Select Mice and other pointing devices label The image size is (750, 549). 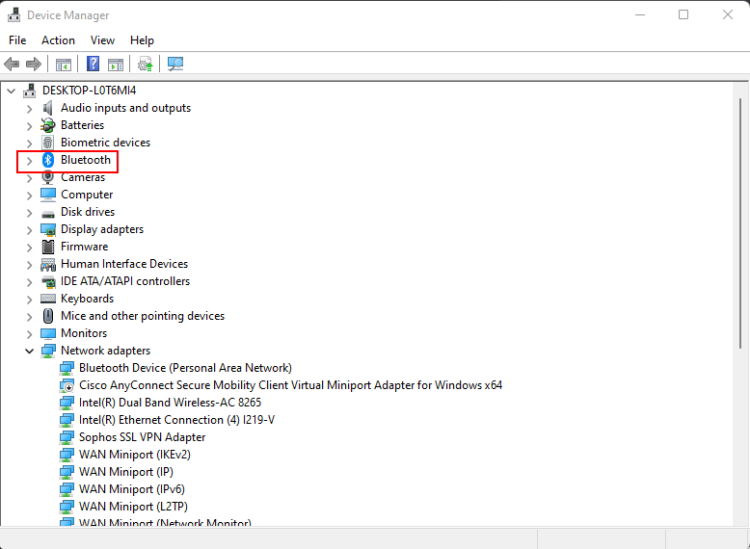[143, 316]
